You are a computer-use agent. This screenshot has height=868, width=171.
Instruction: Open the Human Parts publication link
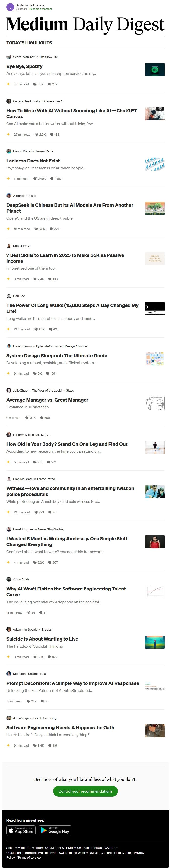tap(44, 151)
